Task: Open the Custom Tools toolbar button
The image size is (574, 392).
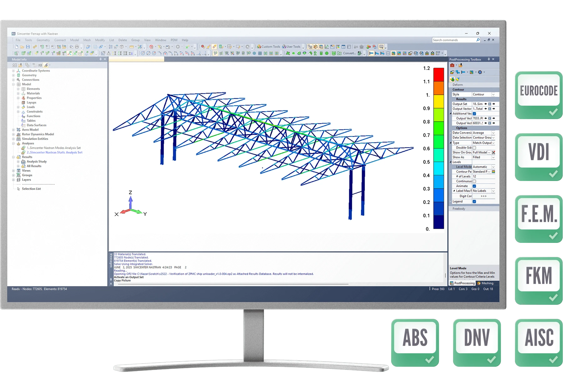Action: point(269,47)
